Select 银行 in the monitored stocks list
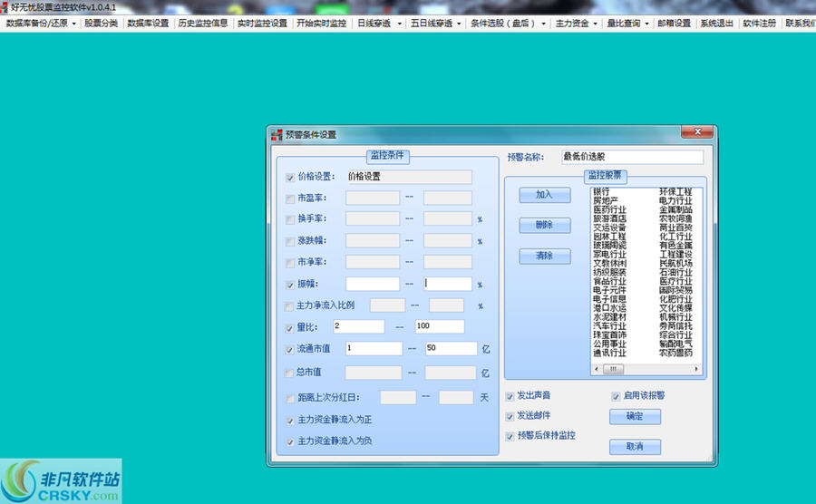The image size is (816, 504). tap(601, 192)
